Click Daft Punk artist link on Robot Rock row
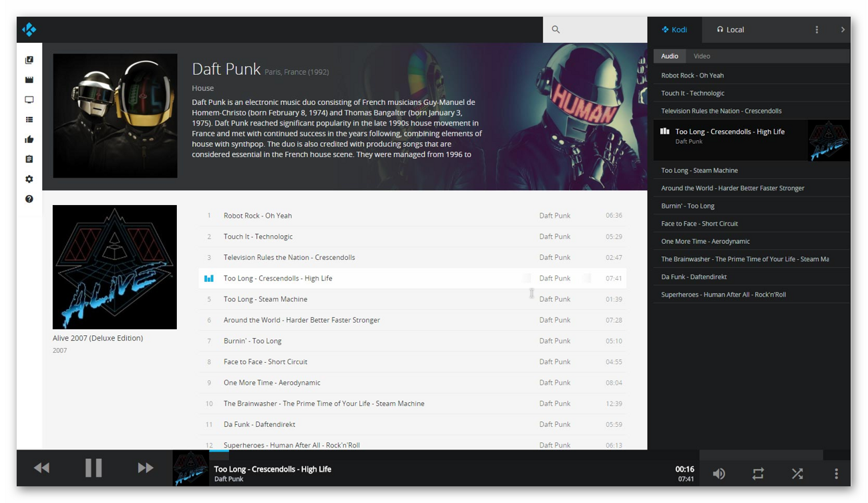 (555, 216)
